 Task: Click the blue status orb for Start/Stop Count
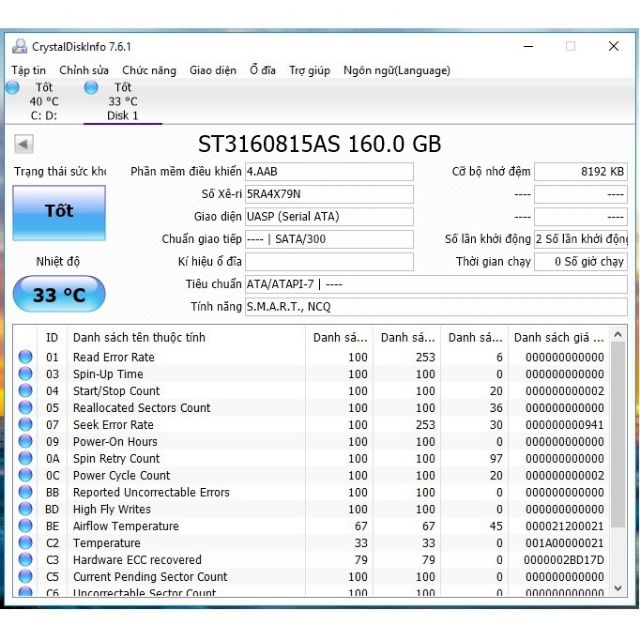point(25,391)
